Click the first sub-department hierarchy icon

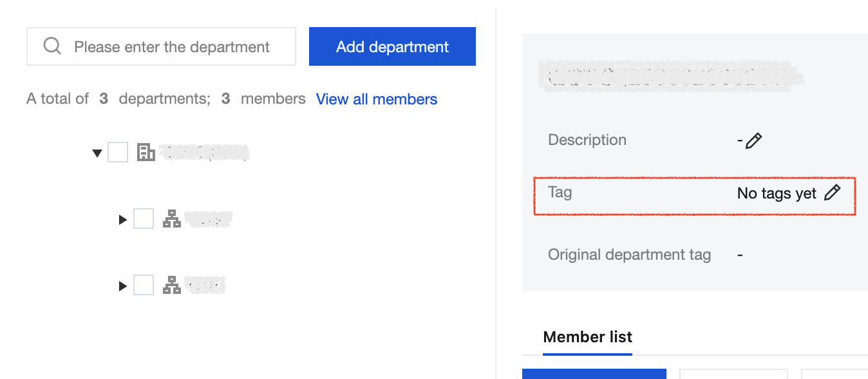[x=172, y=219]
